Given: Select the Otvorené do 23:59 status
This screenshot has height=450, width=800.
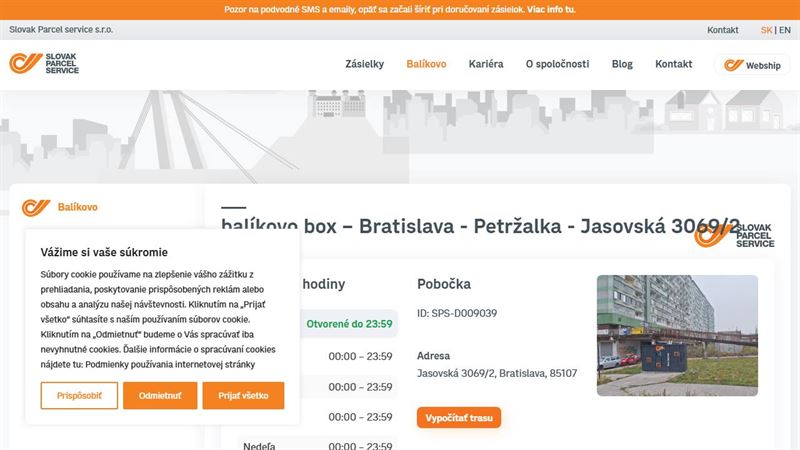Looking at the screenshot, I should coord(349,324).
